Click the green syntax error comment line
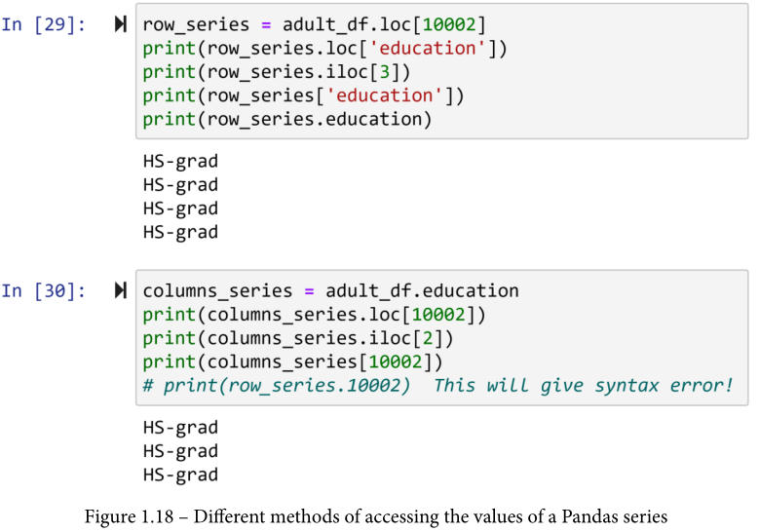759x532 pixels. (x=437, y=385)
